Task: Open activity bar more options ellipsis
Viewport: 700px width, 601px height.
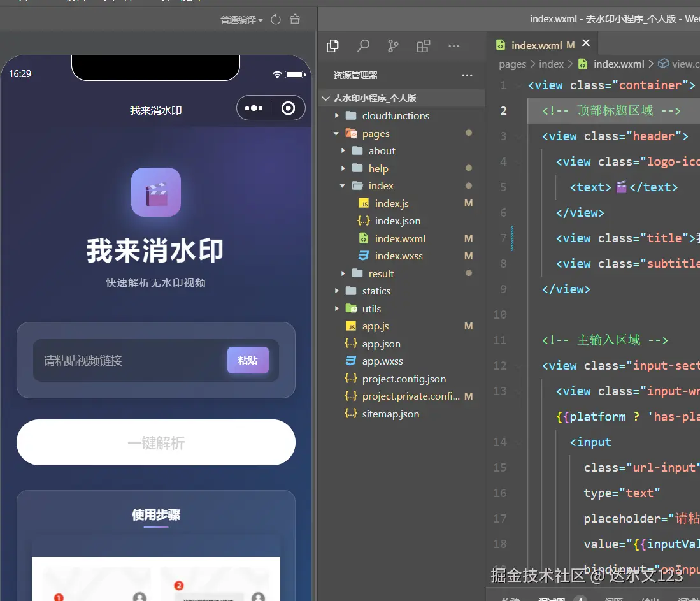Action: click(454, 46)
